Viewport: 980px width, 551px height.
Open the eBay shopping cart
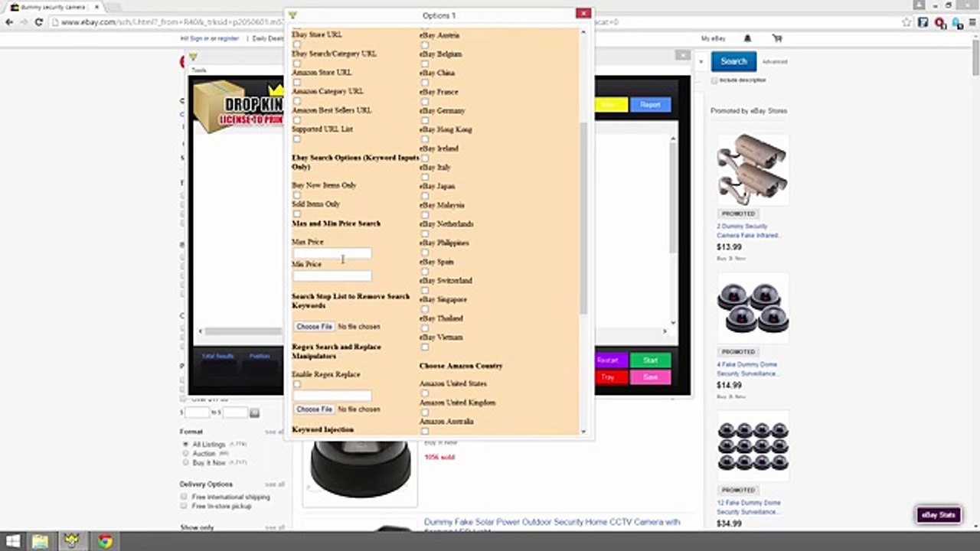click(x=777, y=38)
